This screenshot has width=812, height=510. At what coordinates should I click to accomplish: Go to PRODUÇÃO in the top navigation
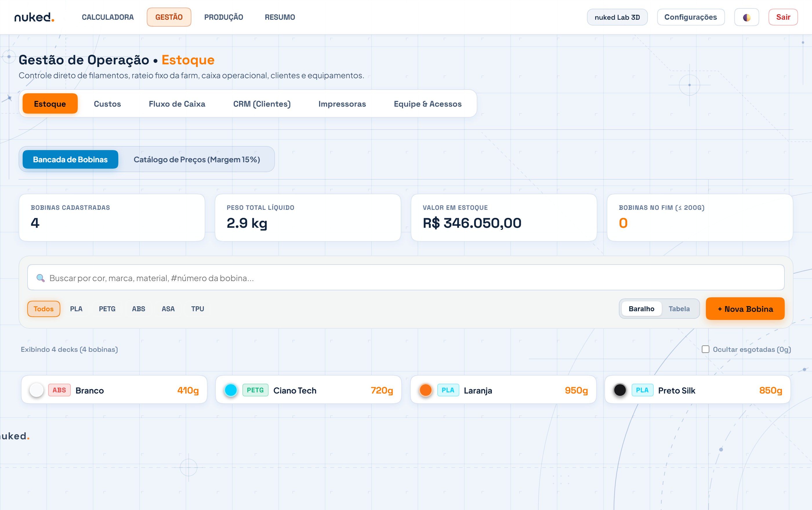[224, 17]
